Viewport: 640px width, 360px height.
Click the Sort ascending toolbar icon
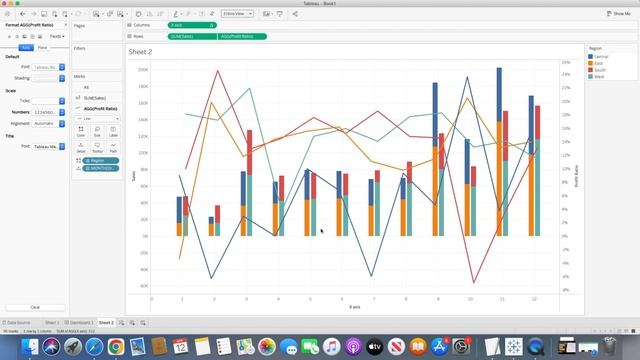[149, 14]
